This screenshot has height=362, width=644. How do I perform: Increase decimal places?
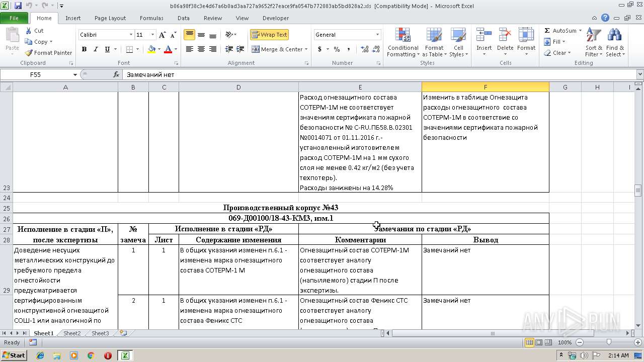(x=365, y=49)
